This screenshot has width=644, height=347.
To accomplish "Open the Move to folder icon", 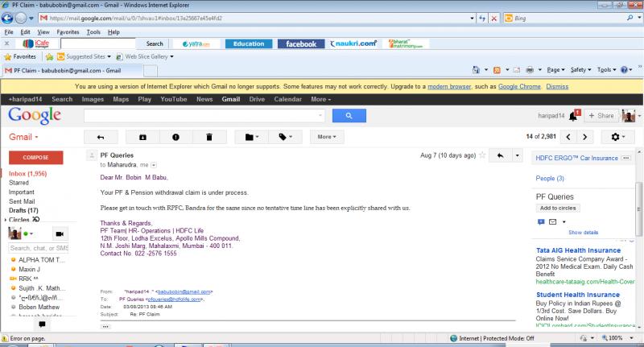I will (251, 137).
